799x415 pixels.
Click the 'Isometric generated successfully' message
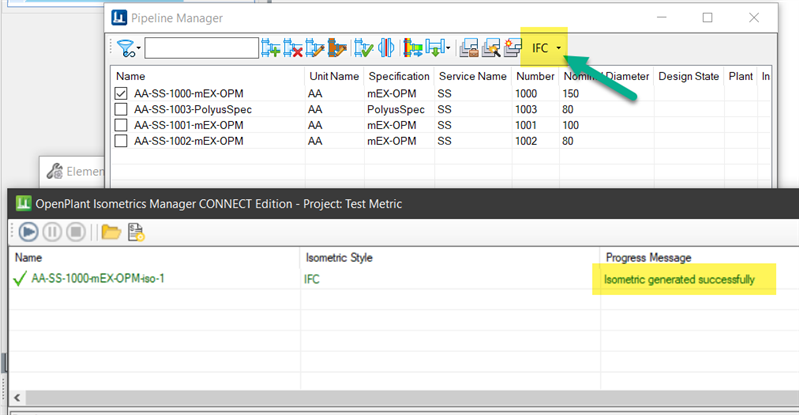tap(679, 279)
